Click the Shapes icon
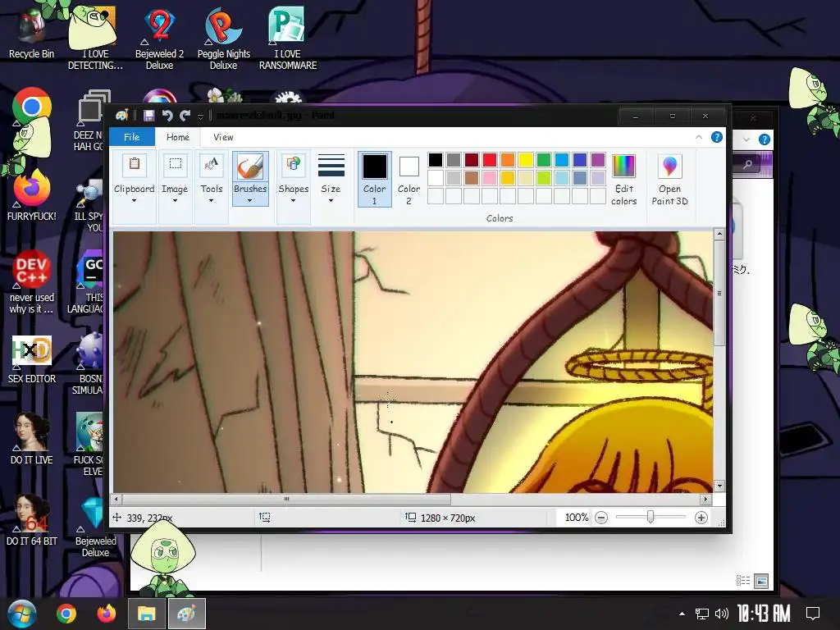This screenshot has height=630, width=840. tap(293, 165)
